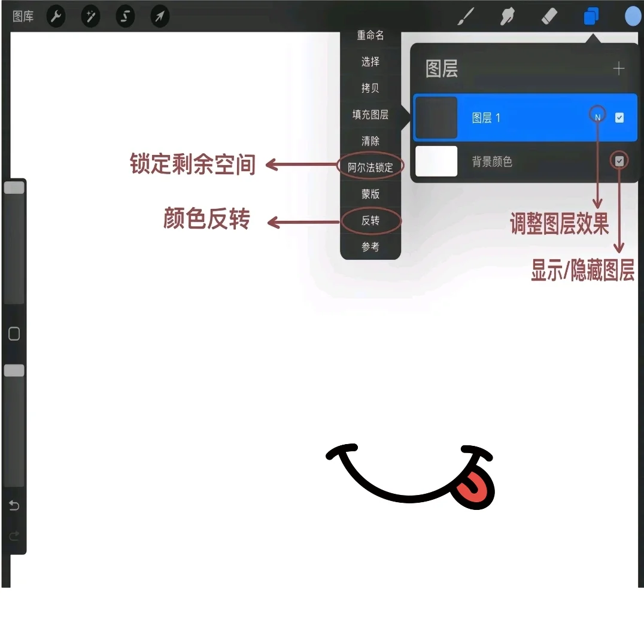The height and width of the screenshot is (644, 644).
Task: Select the Adjustments magic wand tool
Action: [90, 16]
